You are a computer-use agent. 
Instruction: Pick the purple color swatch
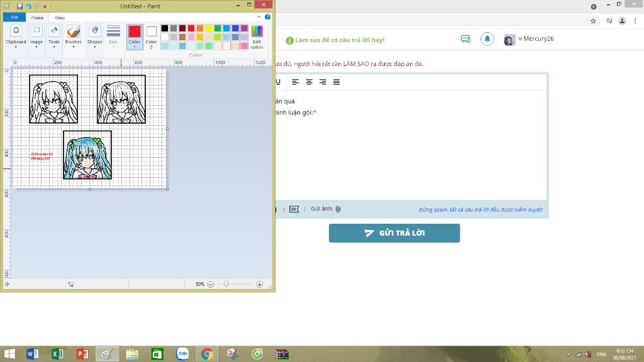[x=245, y=28]
